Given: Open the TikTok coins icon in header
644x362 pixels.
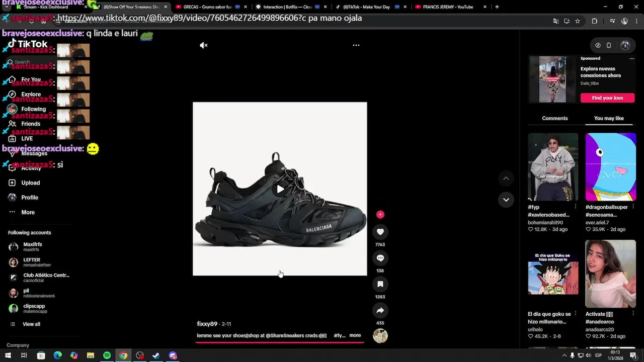Looking at the screenshot, I should tap(598, 45).
